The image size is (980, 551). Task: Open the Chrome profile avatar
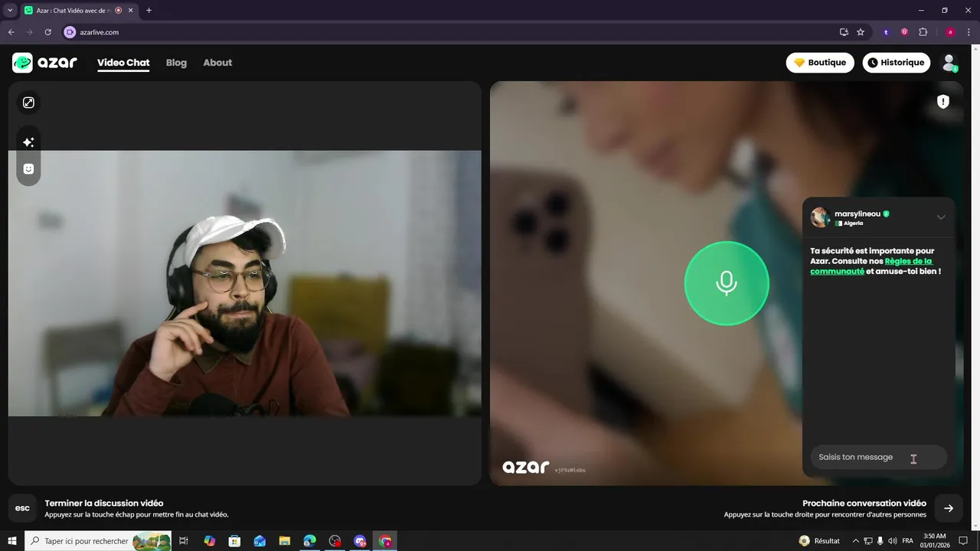coord(950,32)
